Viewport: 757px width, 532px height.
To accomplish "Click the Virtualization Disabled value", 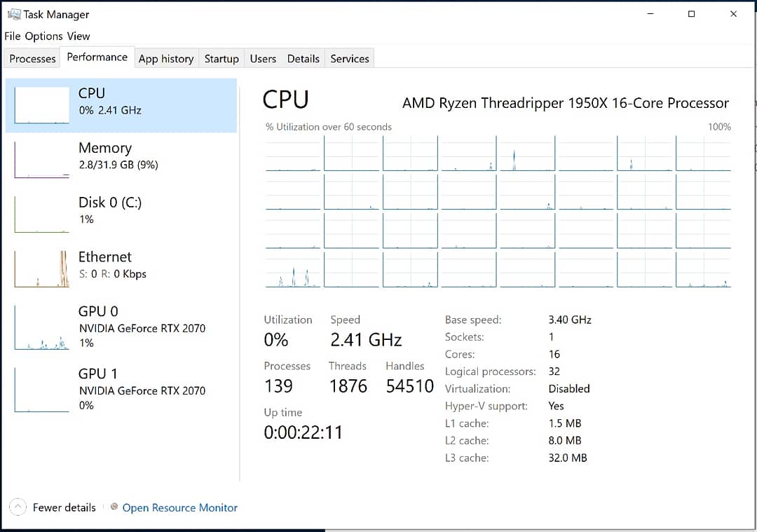I will (569, 388).
